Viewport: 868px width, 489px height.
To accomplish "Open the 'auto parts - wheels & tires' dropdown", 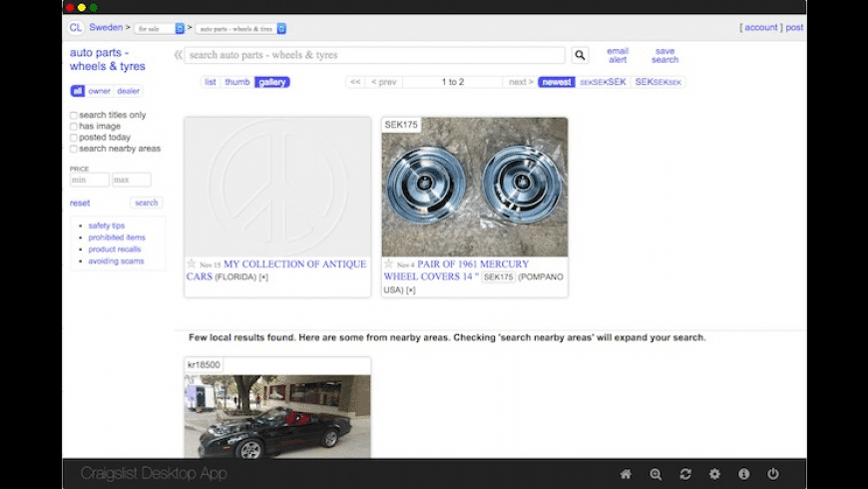I will (240, 28).
